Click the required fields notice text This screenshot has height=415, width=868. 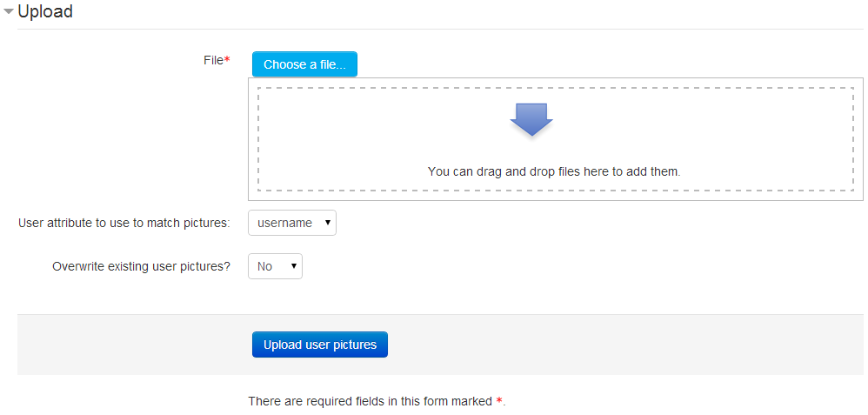(x=371, y=401)
